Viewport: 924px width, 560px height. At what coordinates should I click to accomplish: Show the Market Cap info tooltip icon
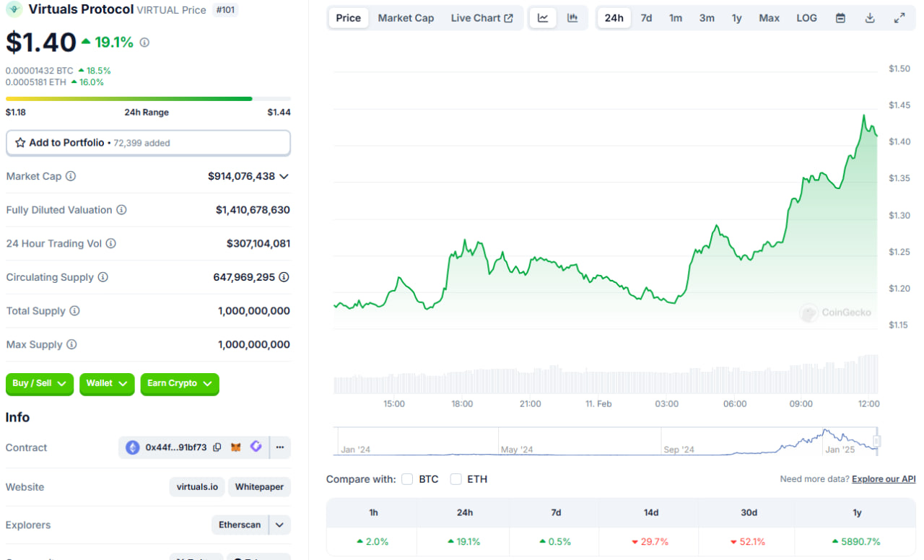click(x=71, y=176)
